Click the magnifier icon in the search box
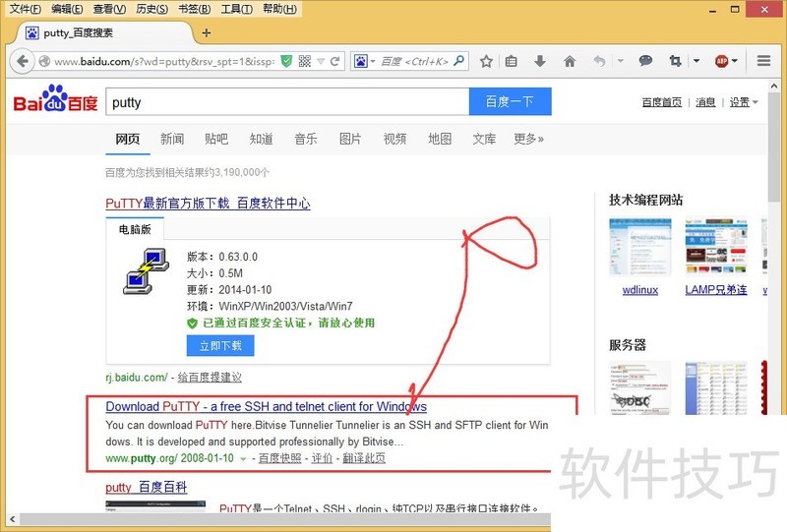The width and height of the screenshot is (787, 532). click(458, 61)
